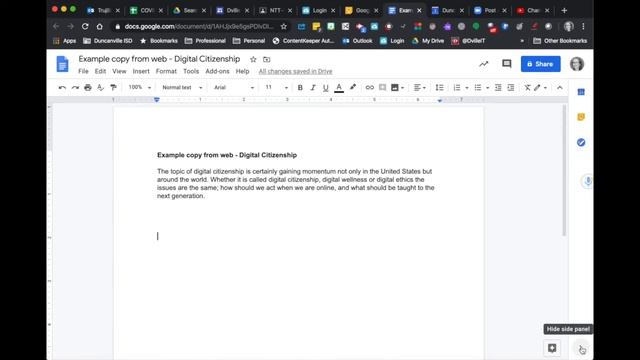
Task: Open the Normal text styles dropdown
Action: [182, 87]
